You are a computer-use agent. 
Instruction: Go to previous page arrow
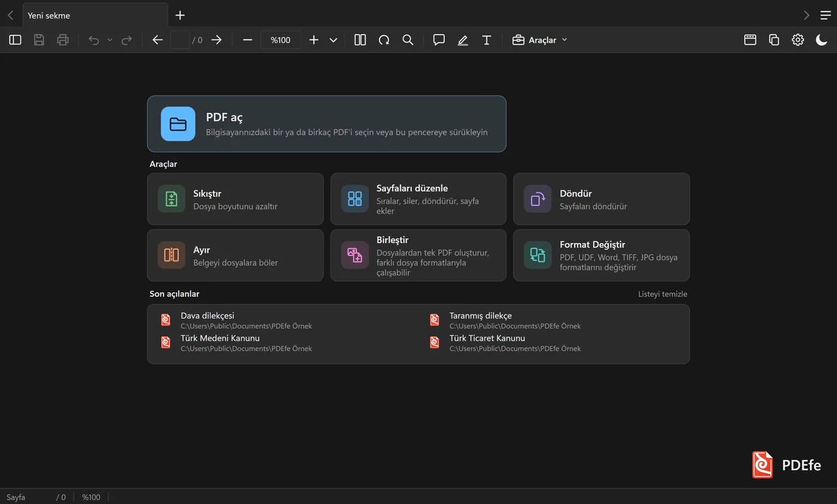[157, 40]
